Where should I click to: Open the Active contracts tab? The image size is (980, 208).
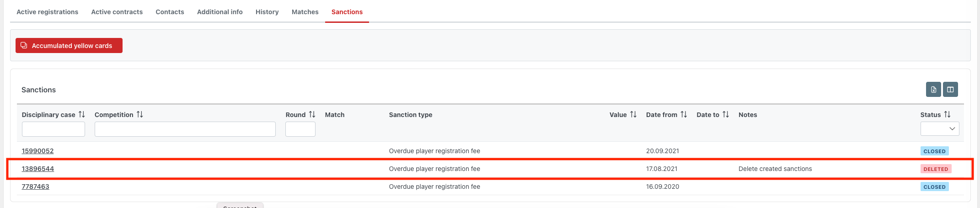117,12
